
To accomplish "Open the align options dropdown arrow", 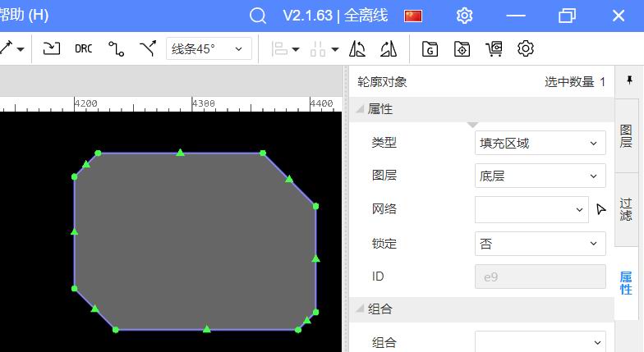I will coord(296,49).
